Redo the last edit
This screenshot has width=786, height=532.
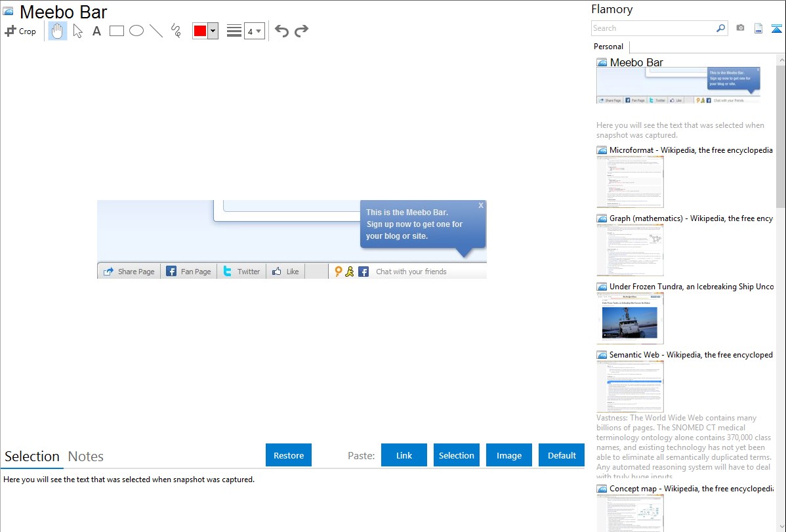tap(301, 31)
